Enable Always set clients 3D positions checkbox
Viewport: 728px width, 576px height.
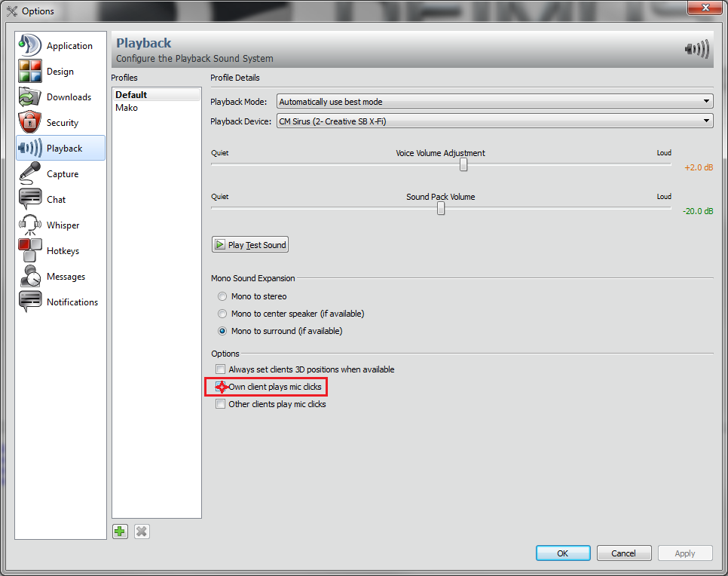(x=221, y=369)
